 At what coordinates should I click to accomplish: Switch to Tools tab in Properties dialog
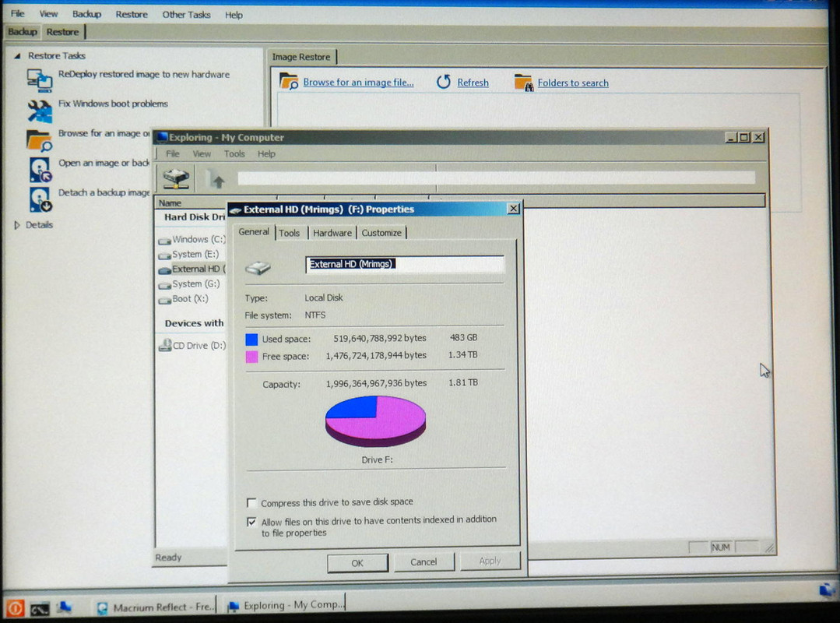[x=290, y=233]
